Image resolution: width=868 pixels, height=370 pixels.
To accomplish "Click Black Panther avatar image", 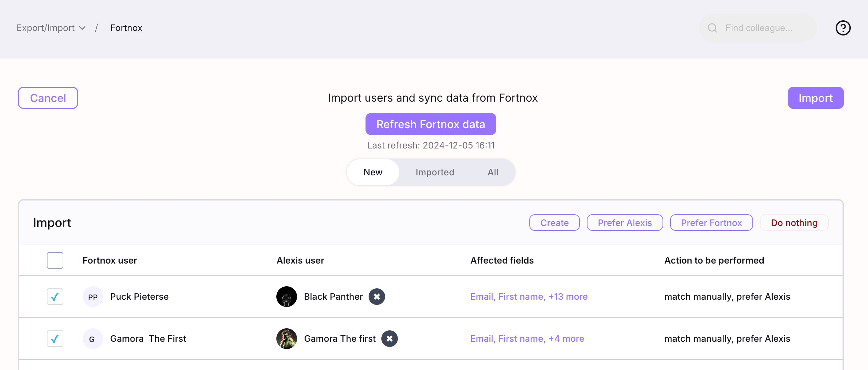I will point(286,297).
